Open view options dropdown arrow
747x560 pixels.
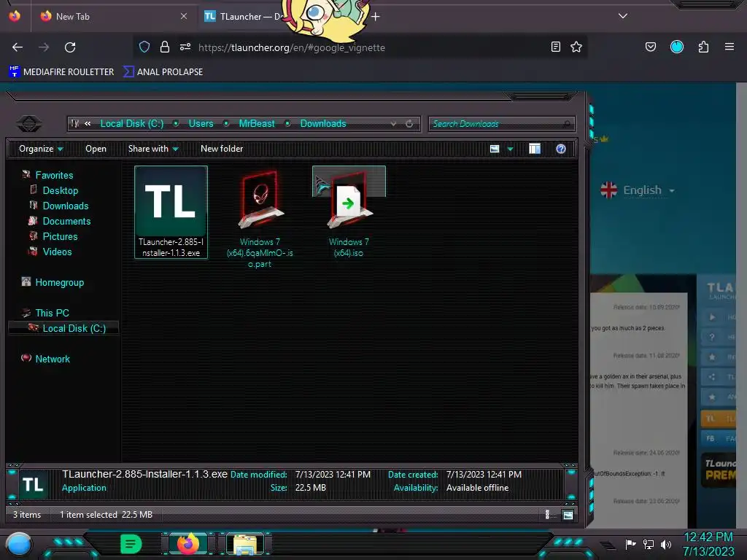click(510, 149)
